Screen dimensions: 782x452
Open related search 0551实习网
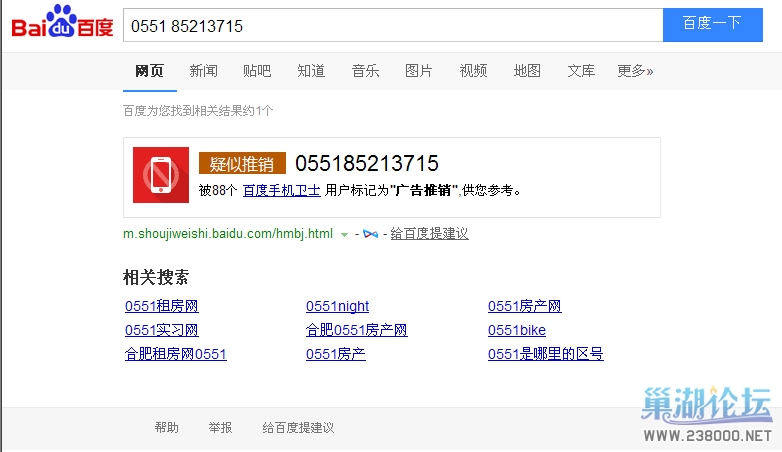(x=162, y=330)
